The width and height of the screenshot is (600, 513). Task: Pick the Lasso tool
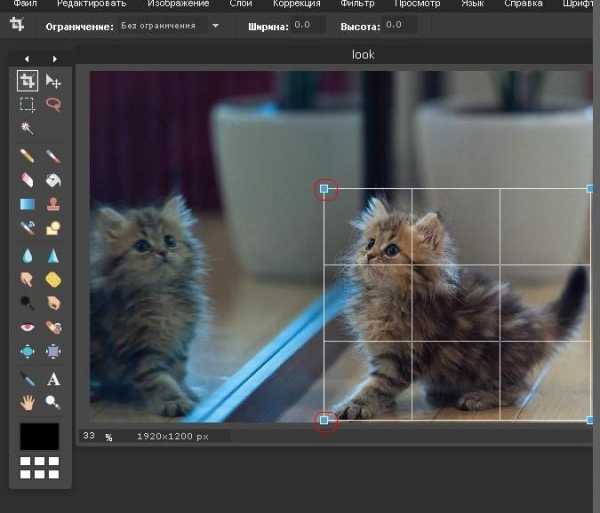[x=53, y=104]
